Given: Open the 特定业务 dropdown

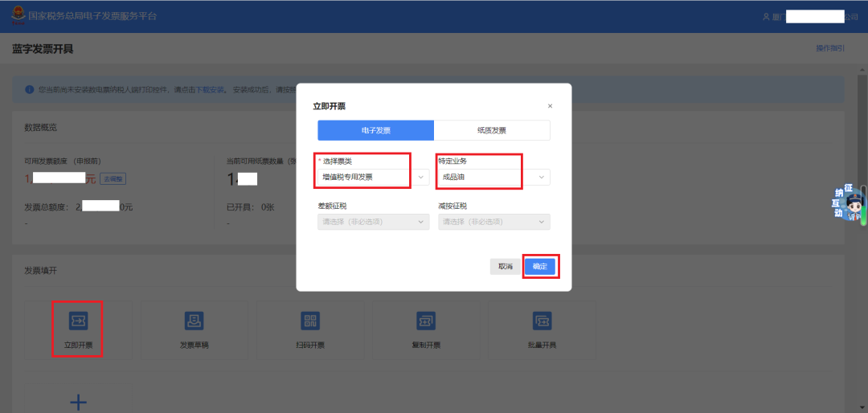Looking at the screenshot, I should pyautogui.click(x=493, y=177).
